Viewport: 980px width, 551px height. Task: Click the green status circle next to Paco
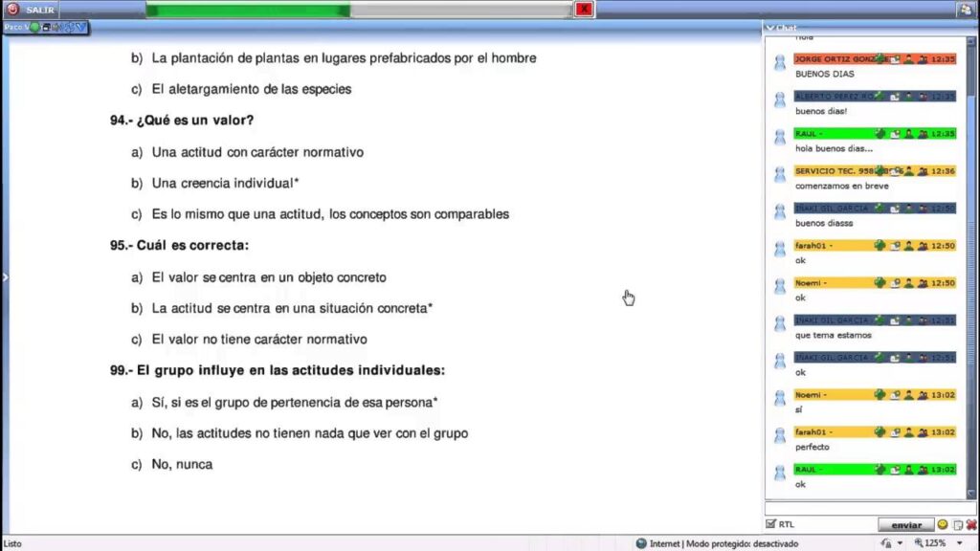(x=34, y=27)
